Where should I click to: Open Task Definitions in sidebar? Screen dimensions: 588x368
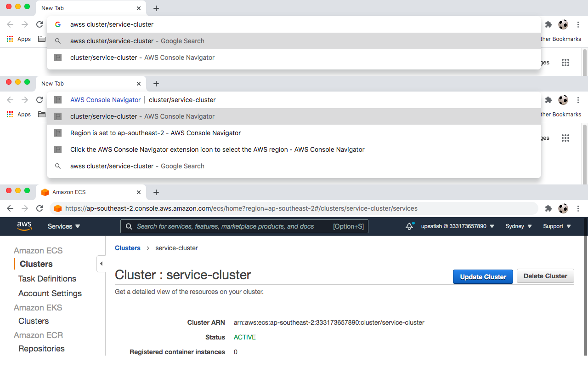tap(47, 279)
